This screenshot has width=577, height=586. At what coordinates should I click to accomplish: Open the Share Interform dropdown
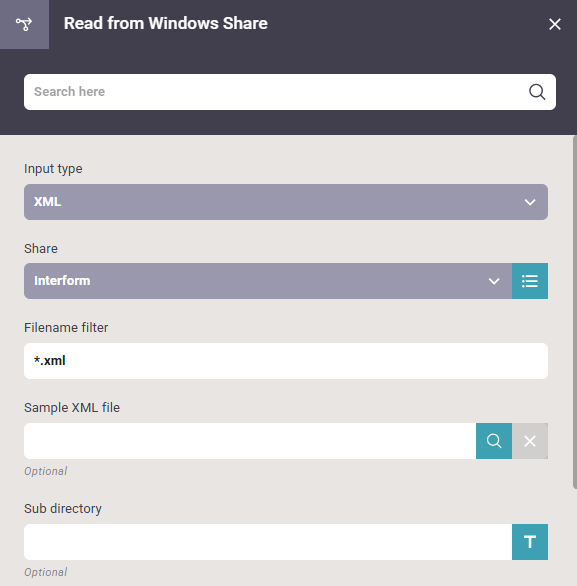pos(268,281)
